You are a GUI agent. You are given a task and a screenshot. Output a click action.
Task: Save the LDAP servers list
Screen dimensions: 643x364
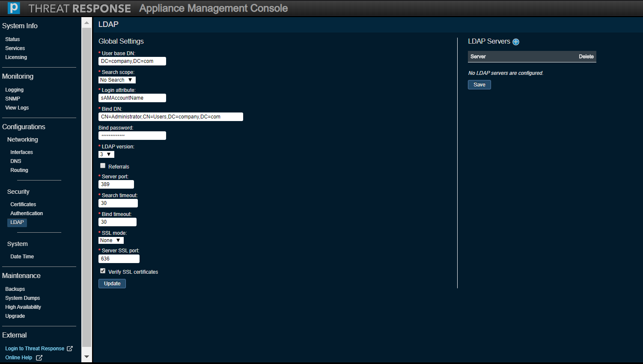tap(479, 85)
